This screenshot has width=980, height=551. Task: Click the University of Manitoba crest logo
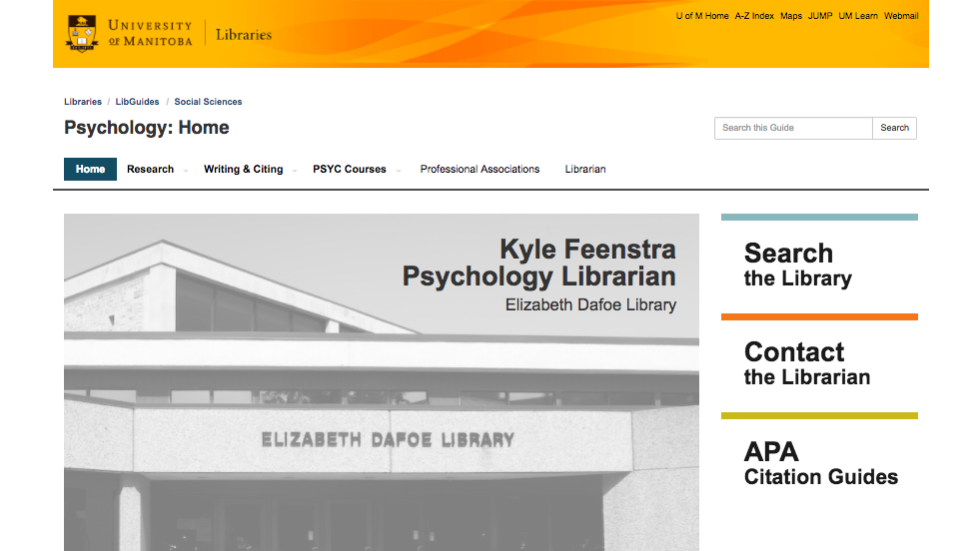82,33
